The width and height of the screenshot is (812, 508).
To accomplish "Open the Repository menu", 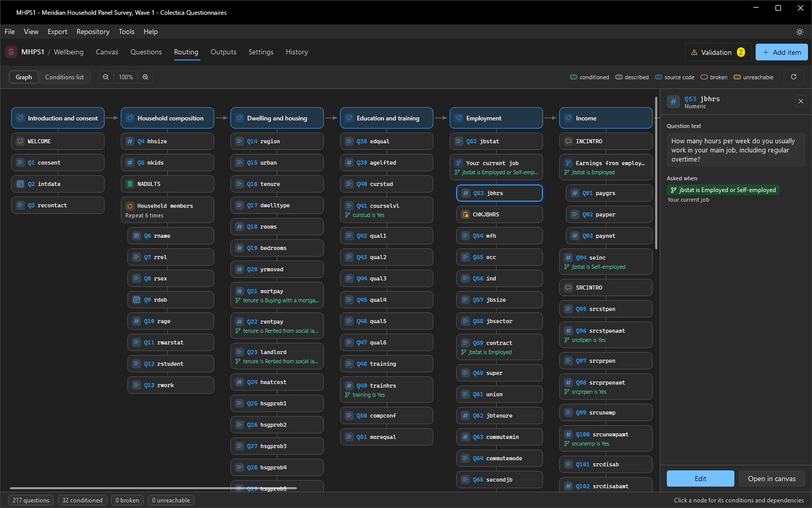I will click(93, 31).
